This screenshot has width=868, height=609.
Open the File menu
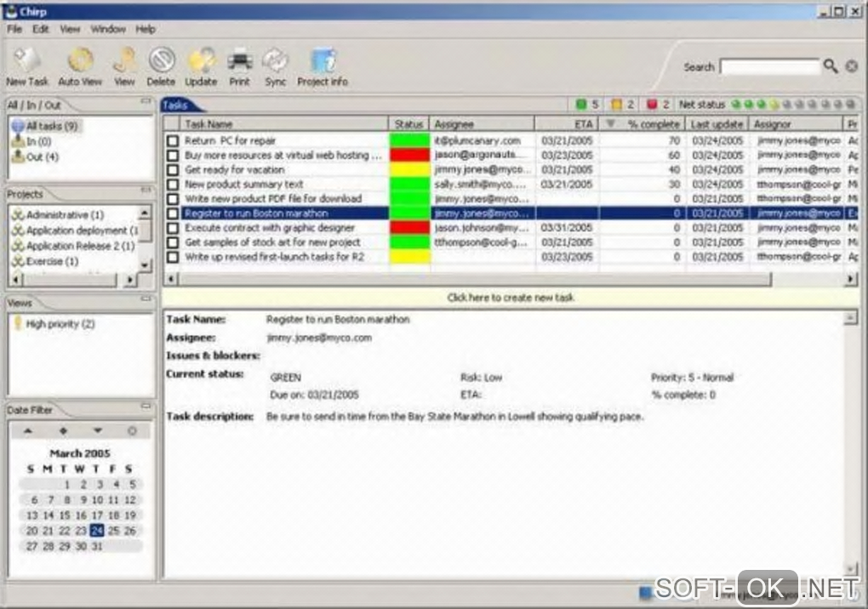click(x=14, y=29)
